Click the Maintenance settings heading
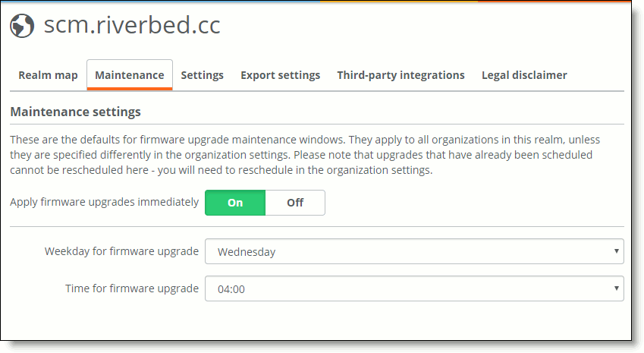This screenshot has width=644, height=353. [x=75, y=112]
